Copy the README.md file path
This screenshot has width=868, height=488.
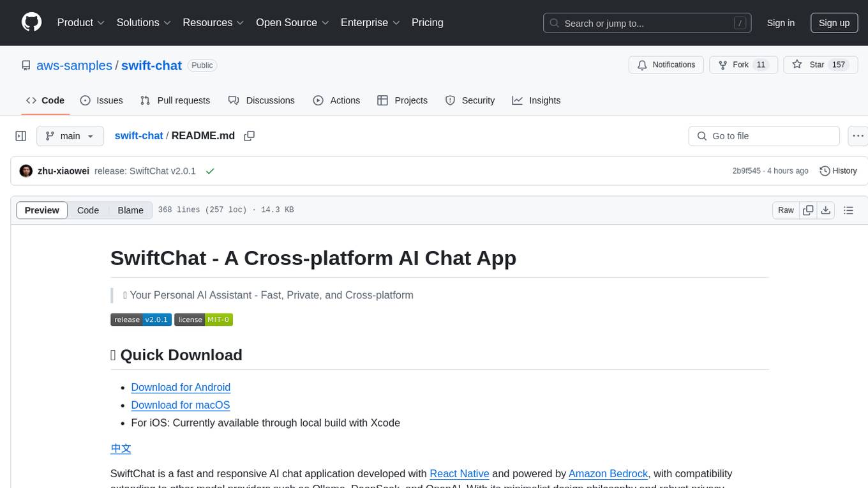point(250,135)
